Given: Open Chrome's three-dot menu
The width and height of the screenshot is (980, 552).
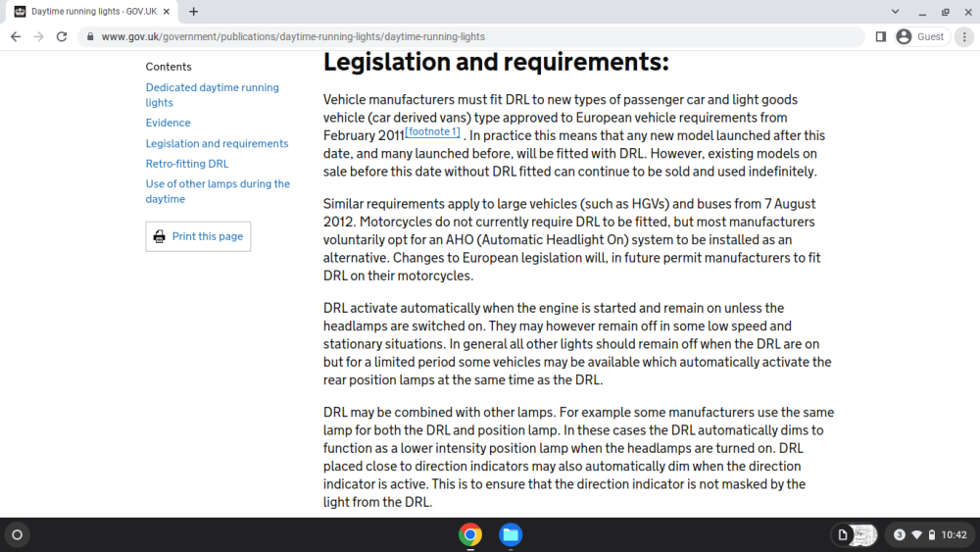Looking at the screenshot, I should click(964, 37).
